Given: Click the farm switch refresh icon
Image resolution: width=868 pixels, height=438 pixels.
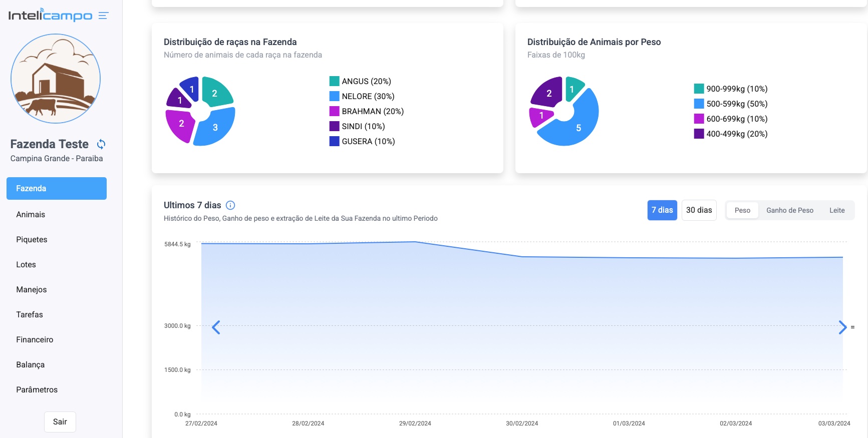Looking at the screenshot, I should [101, 144].
